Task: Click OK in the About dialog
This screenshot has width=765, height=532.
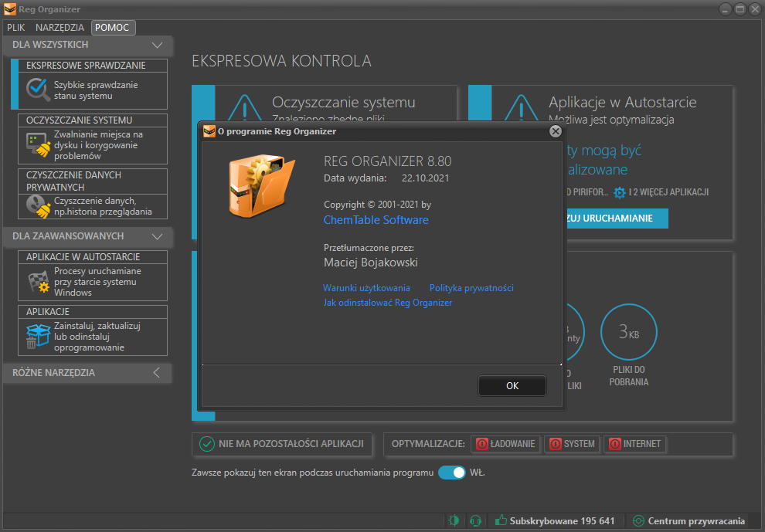Action: click(512, 386)
